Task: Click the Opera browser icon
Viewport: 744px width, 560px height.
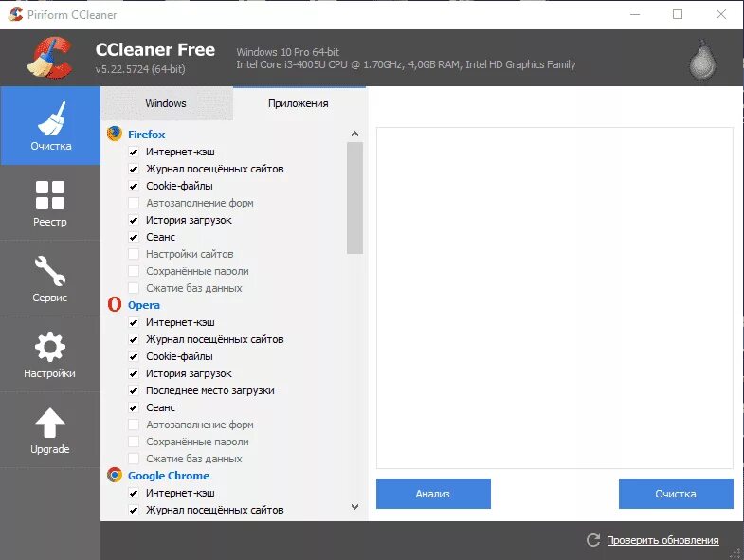Action: [x=115, y=304]
